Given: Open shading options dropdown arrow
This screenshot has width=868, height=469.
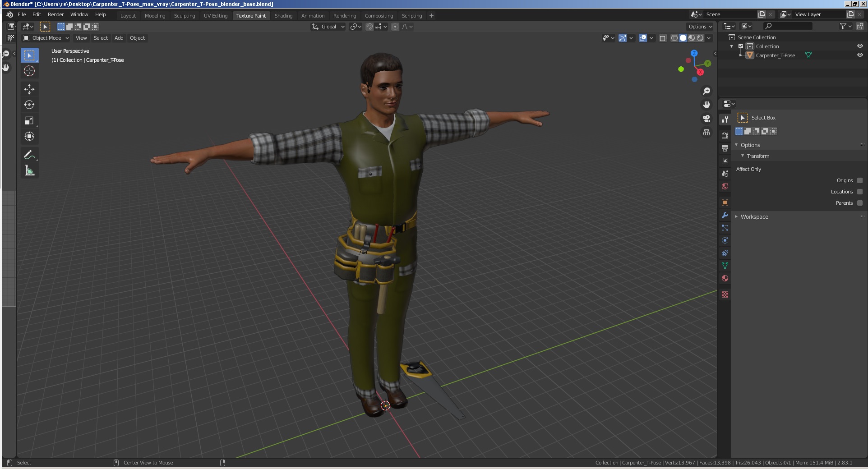Looking at the screenshot, I should [x=709, y=38].
